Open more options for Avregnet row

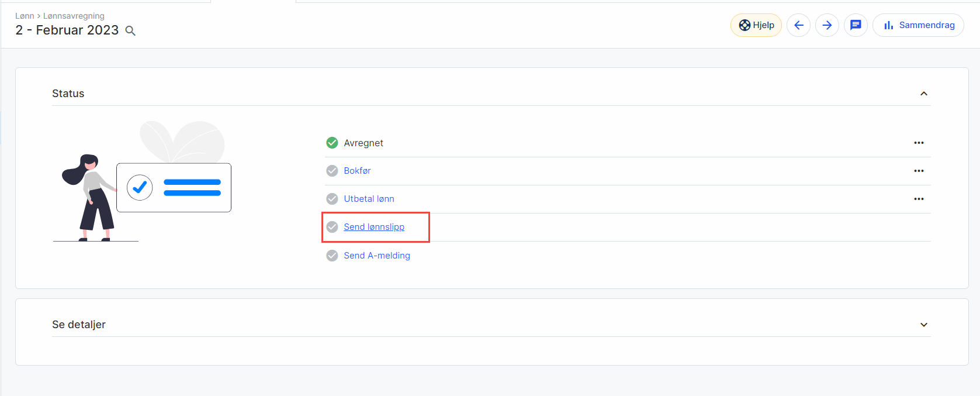click(x=919, y=143)
